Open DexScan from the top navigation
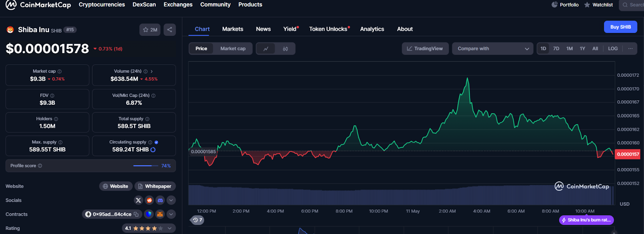 pyautogui.click(x=144, y=5)
